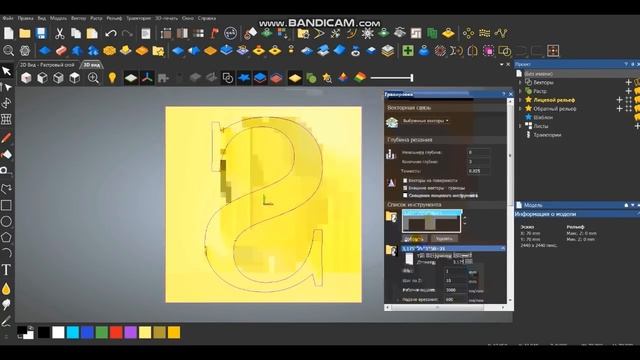
Task: Open the 'Вектор' menu
Action: point(78,18)
